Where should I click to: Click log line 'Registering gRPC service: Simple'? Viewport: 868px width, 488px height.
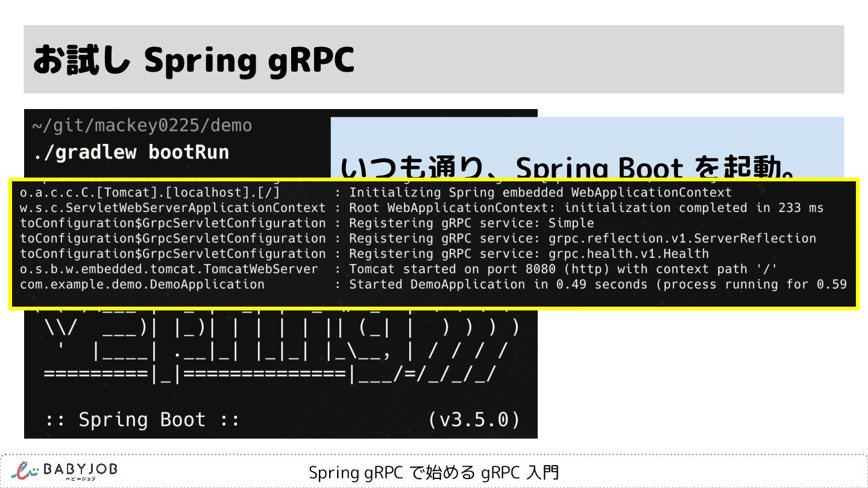click(471, 223)
